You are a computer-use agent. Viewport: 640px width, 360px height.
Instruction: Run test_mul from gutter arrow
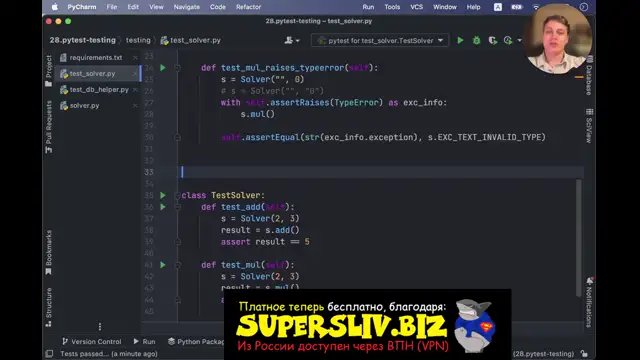click(x=163, y=265)
